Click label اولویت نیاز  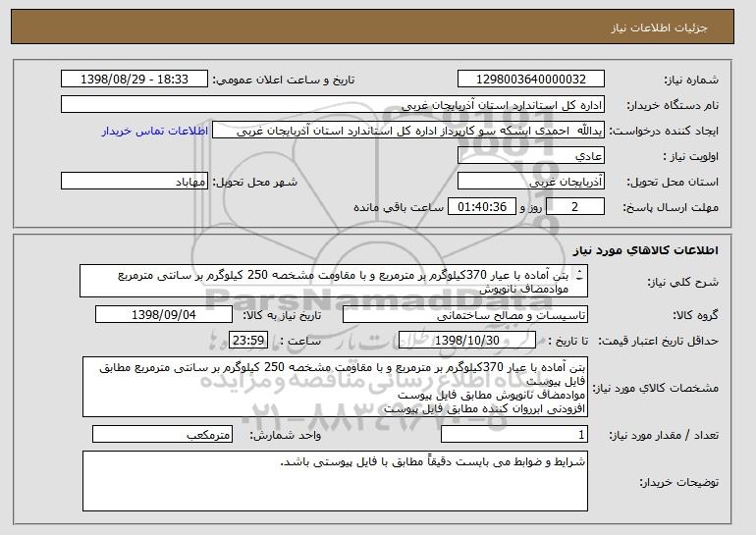691,157
